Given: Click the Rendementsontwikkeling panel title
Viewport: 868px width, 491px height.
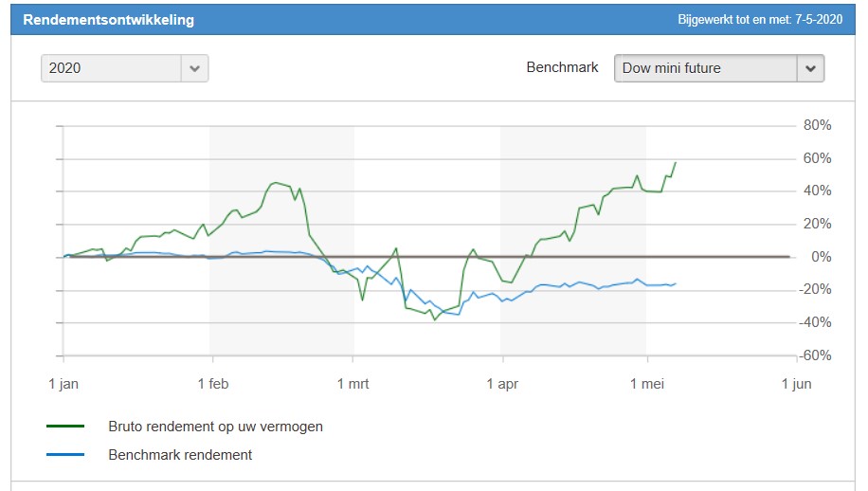Looking at the screenshot, I should (108, 20).
